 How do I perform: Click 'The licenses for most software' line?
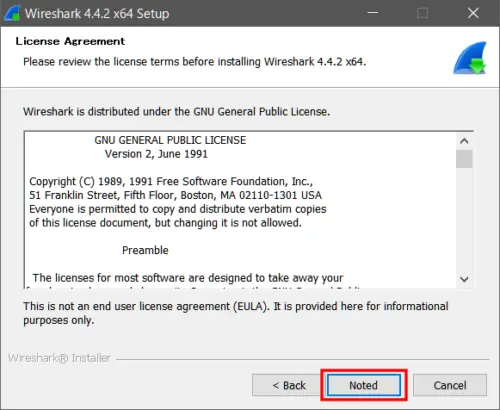tap(188, 278)
